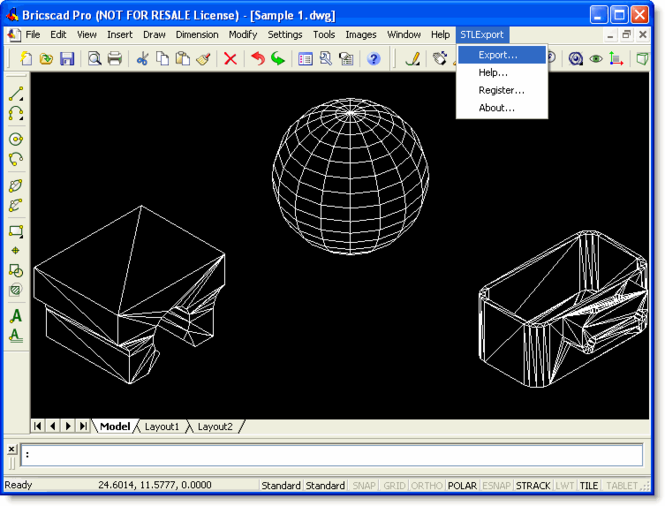
Task: Select the circle arc tool below Circle
Action: coord(16,159)
